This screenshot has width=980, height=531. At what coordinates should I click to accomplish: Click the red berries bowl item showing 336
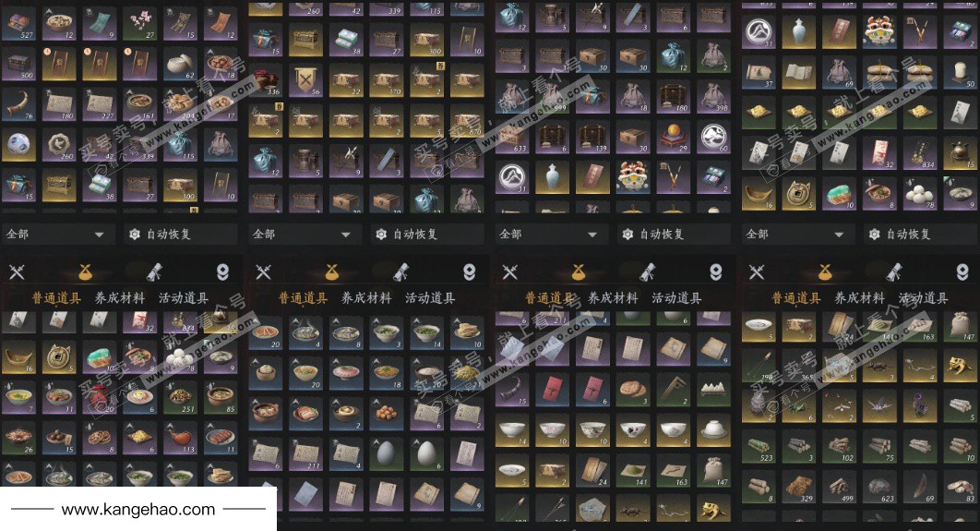click(x=265, y=79)
